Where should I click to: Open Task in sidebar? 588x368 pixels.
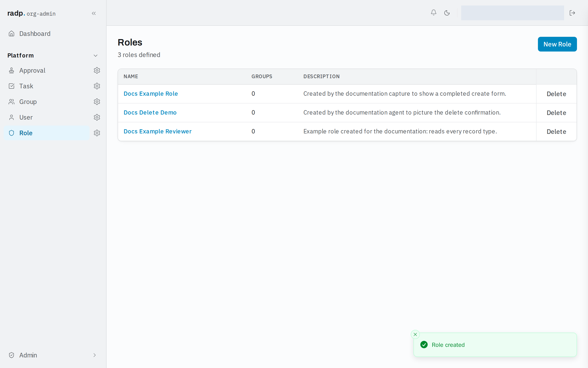point(47,86)
